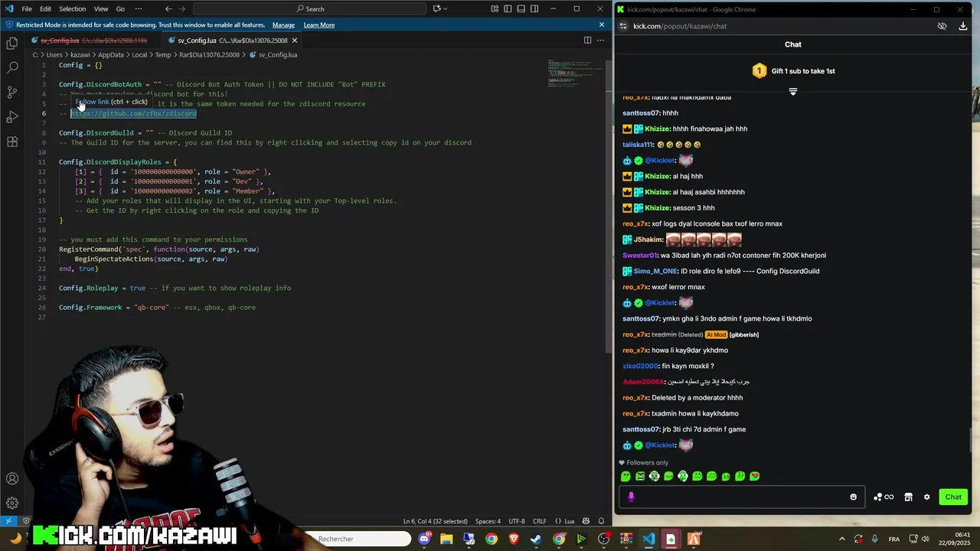
Task: Click the Simo_M_ONE username in chat
Action: click(x=655, y=271)
